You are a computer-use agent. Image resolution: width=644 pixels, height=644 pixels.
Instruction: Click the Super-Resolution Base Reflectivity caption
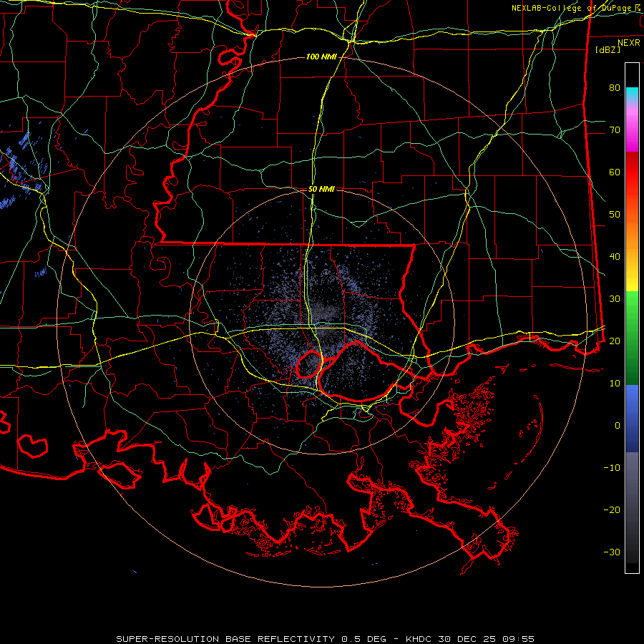[325, 639]
